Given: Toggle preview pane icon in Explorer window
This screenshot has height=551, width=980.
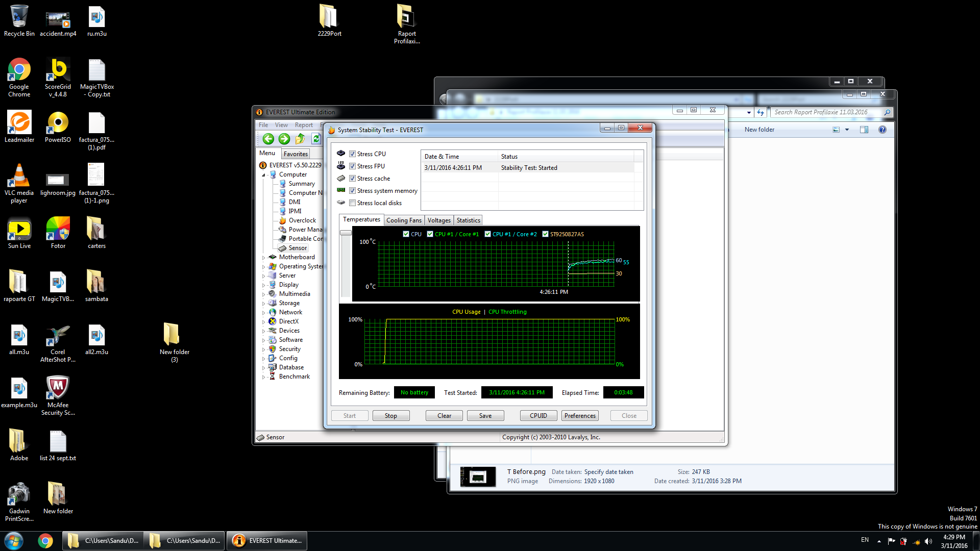Looking at the screenshot, I should click(x=864, y=130).
